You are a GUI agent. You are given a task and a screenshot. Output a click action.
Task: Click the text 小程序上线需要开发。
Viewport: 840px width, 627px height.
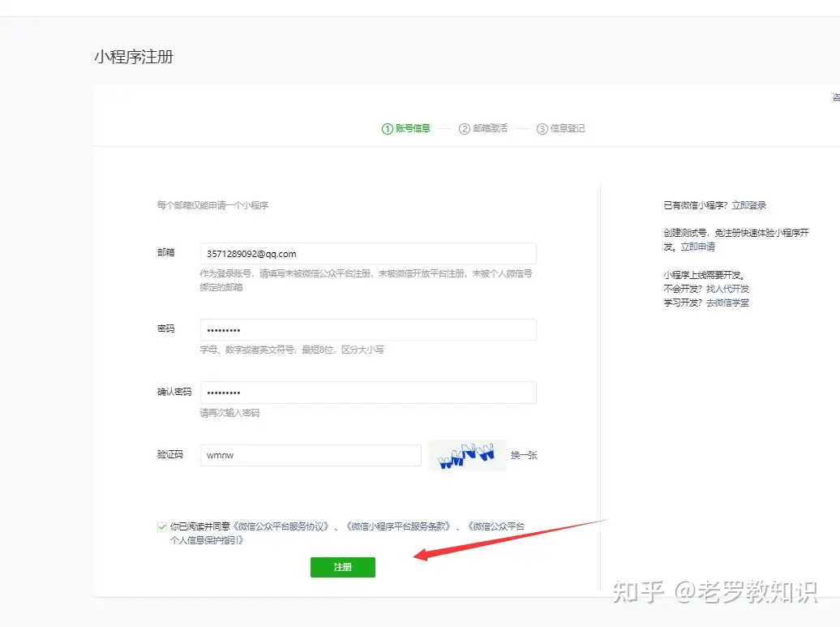point(704,275)
